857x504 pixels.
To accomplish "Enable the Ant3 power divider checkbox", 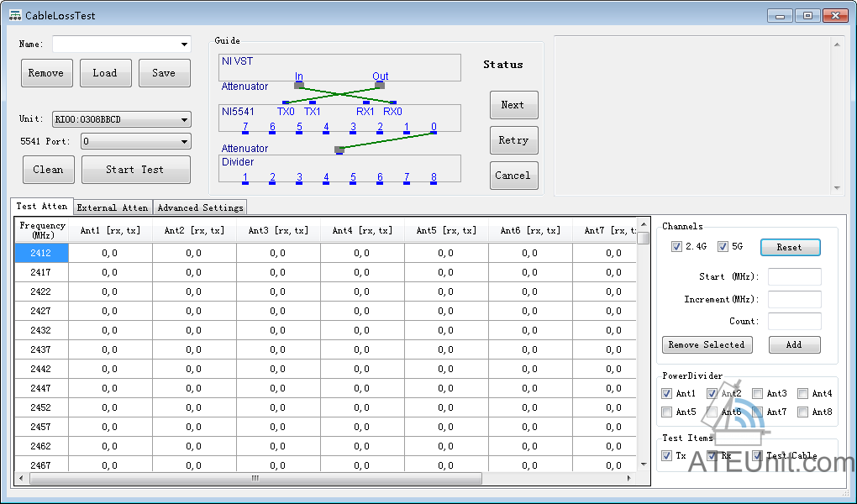I will [758, 393].
